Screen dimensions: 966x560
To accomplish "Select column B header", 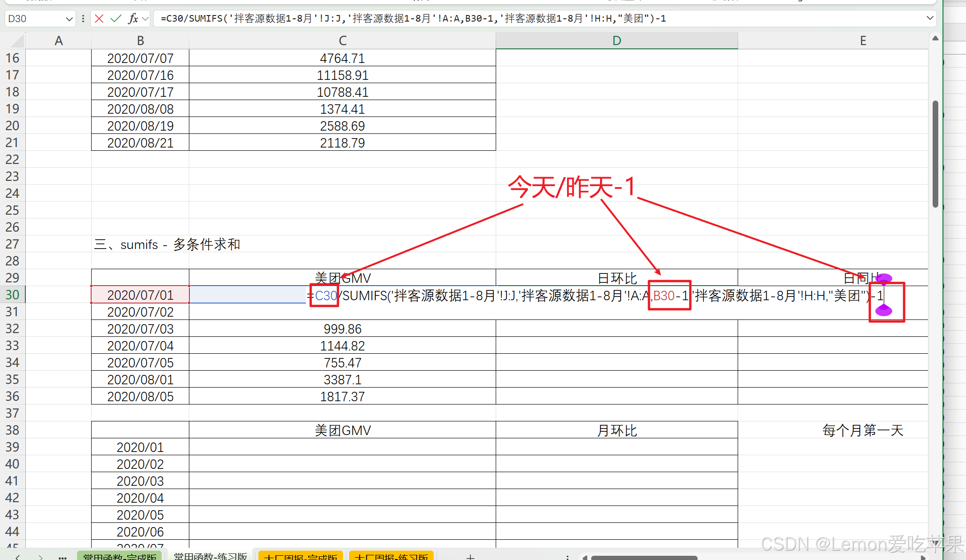I will coord(140,41).
